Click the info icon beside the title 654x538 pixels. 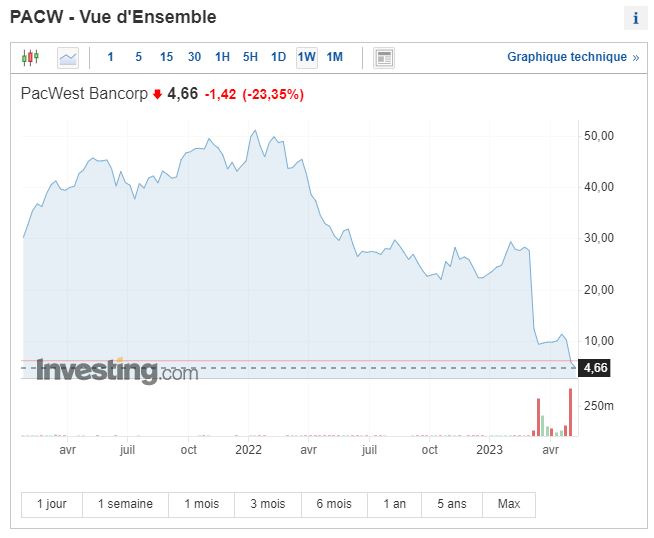tap(635, 18)
